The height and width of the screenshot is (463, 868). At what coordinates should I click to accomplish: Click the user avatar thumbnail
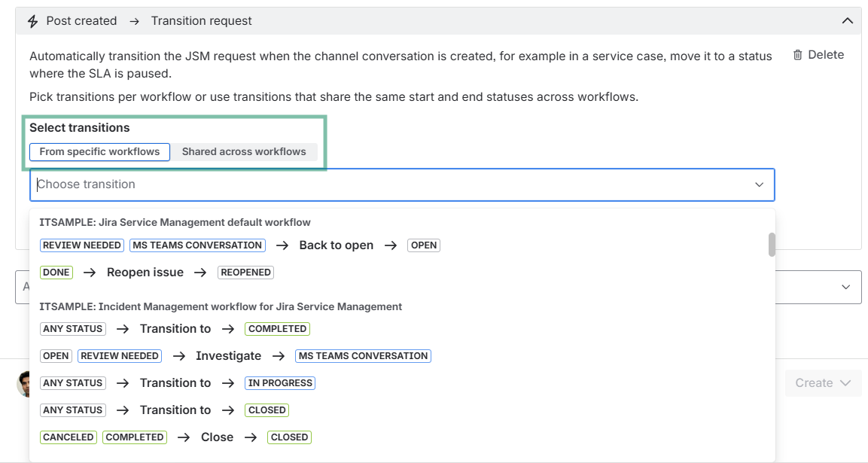pos(23,385)
